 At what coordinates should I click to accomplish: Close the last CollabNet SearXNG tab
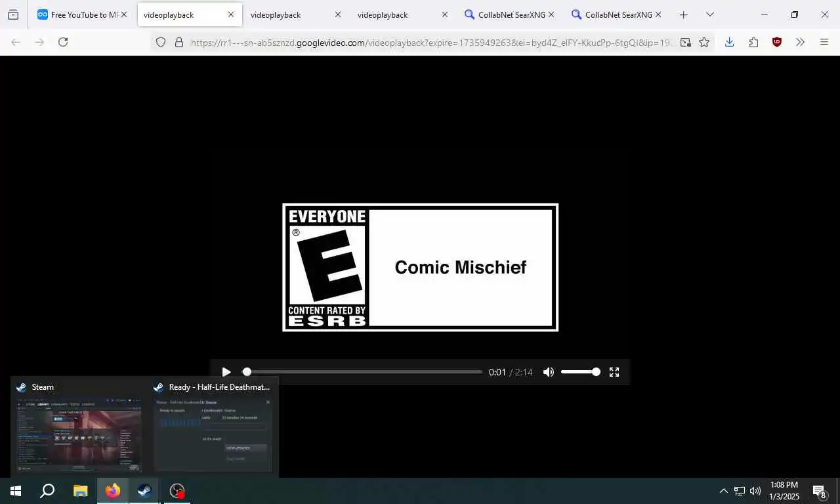coord(658,14)
